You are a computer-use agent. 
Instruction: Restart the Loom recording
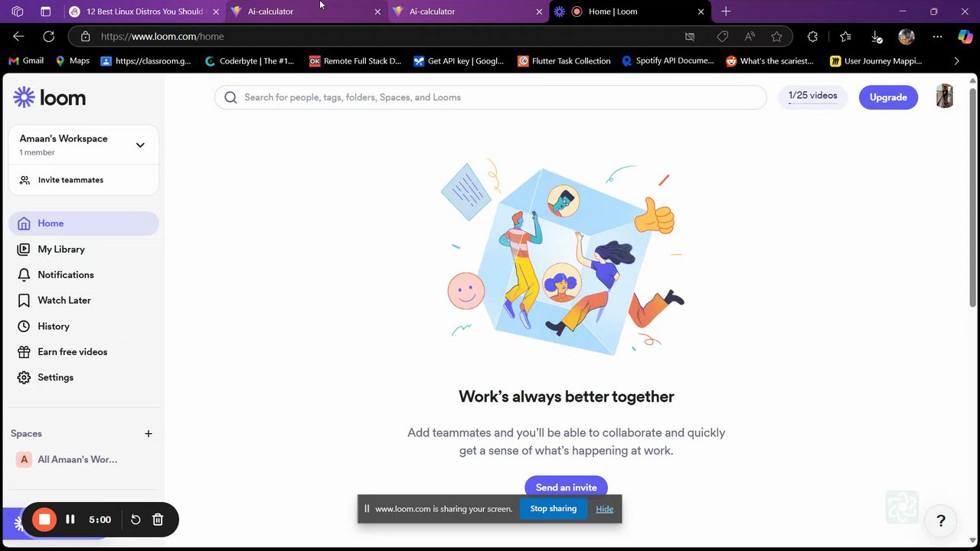click(x=136, y=520)
